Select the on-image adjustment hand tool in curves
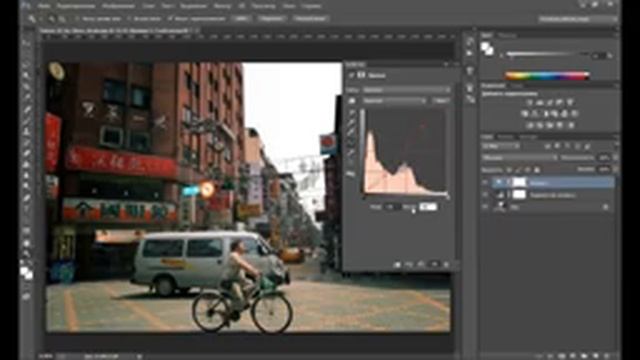 352,100
